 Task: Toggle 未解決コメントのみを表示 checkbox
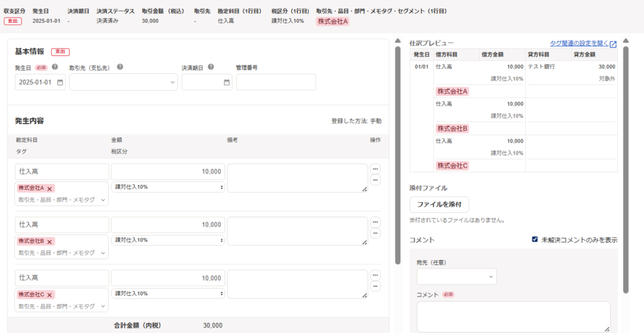click(535, 239)
